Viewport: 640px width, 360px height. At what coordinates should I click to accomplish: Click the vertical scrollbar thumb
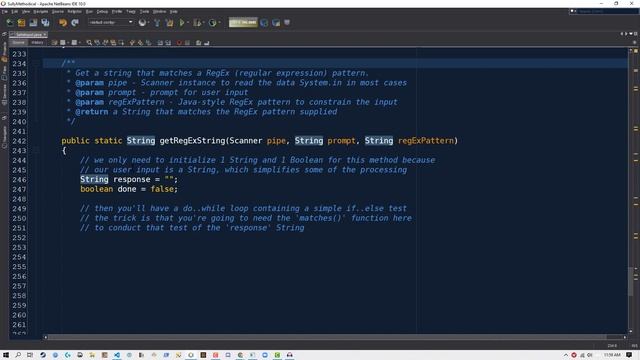pyautogui.click(x=631, y=282)
